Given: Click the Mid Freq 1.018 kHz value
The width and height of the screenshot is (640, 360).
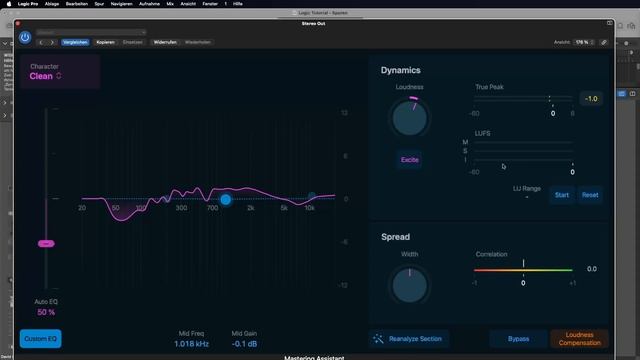Looking at the screenshot, I should point(191,344).
